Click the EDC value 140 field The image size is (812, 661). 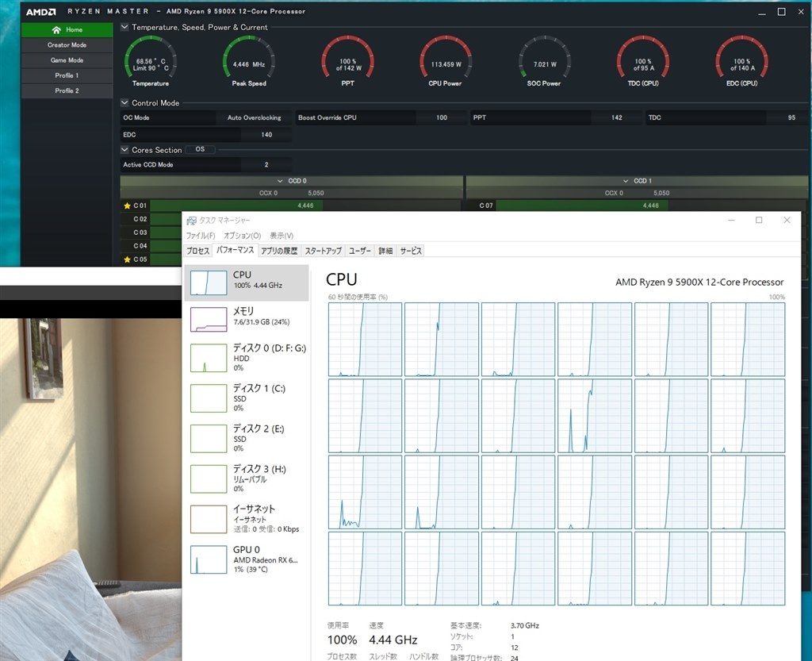(266, 135)
